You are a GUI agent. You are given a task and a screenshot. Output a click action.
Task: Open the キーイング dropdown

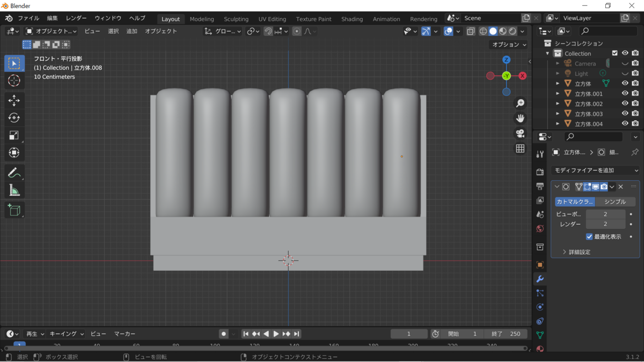point(67,334)
